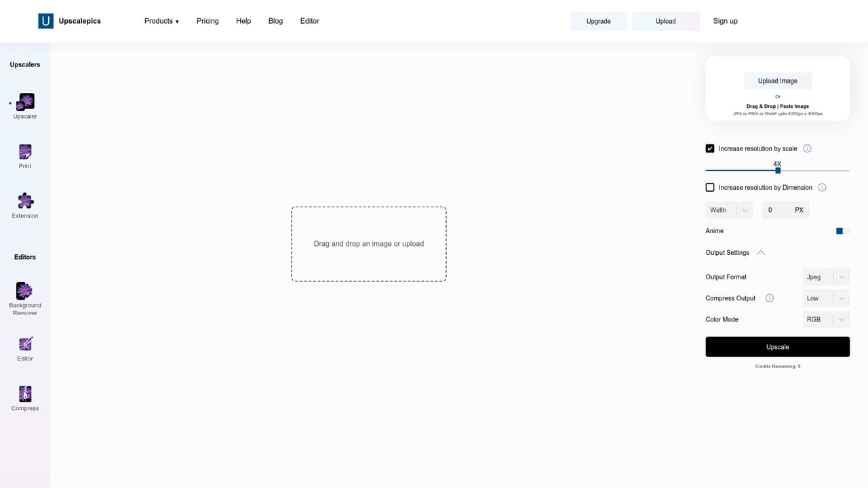Screen dimensions: 868x488
Task: Open Editor from the top navigation
Action: click(310, 21)
